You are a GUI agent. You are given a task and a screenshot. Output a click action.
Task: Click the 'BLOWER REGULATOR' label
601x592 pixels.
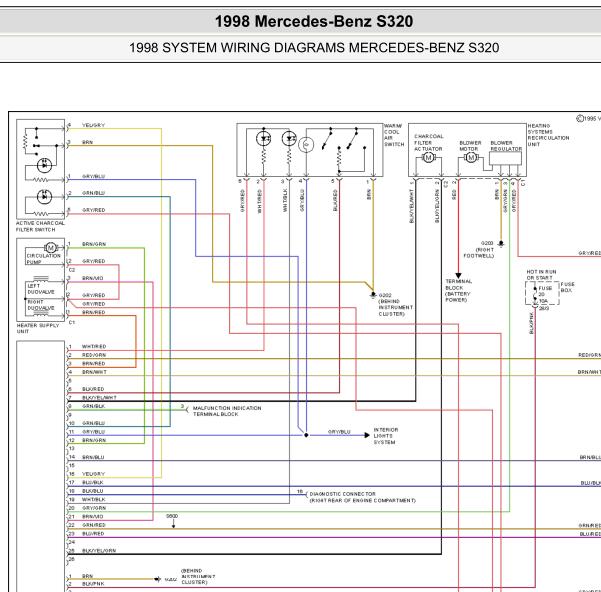click(506, 146)
